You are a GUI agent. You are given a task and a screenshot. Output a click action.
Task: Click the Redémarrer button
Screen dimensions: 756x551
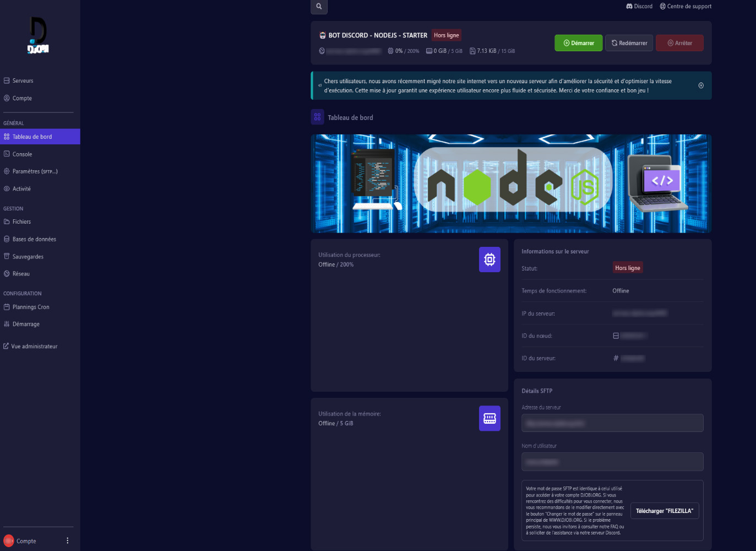point(629,43)
